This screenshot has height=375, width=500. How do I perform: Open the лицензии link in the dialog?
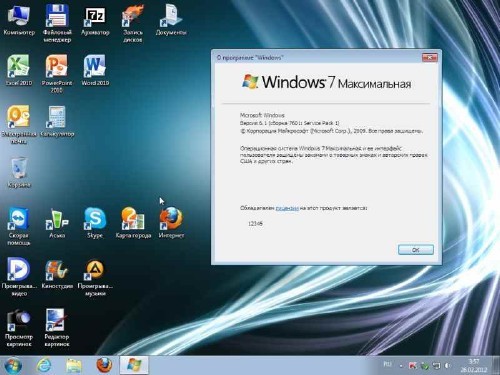click(287, 208)
